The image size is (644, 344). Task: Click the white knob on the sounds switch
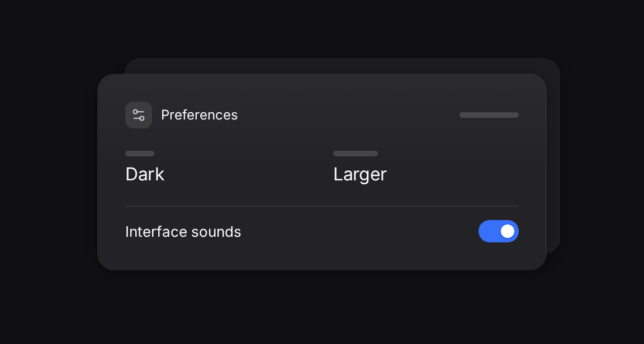tap(507, 231)
